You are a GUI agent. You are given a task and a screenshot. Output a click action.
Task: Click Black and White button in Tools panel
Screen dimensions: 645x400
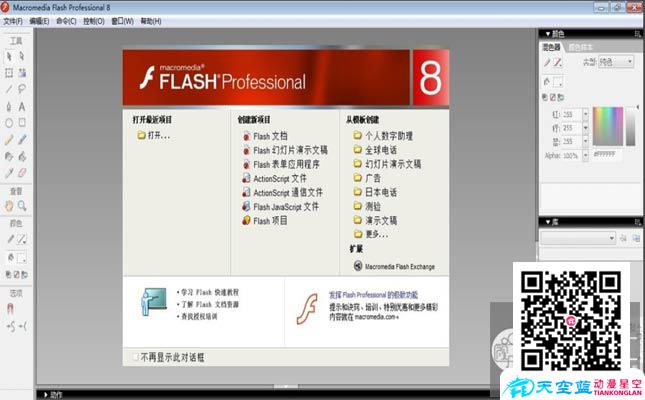click(8, 274)
